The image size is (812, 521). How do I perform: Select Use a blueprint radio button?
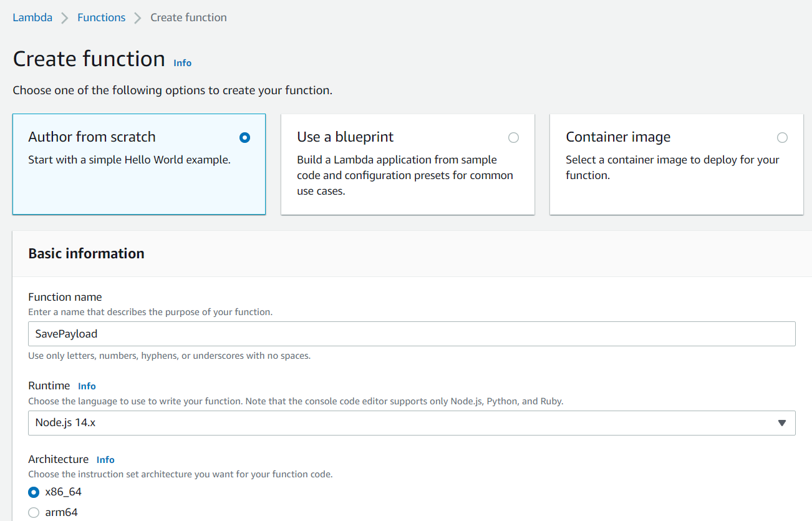[x=513, y=138]
